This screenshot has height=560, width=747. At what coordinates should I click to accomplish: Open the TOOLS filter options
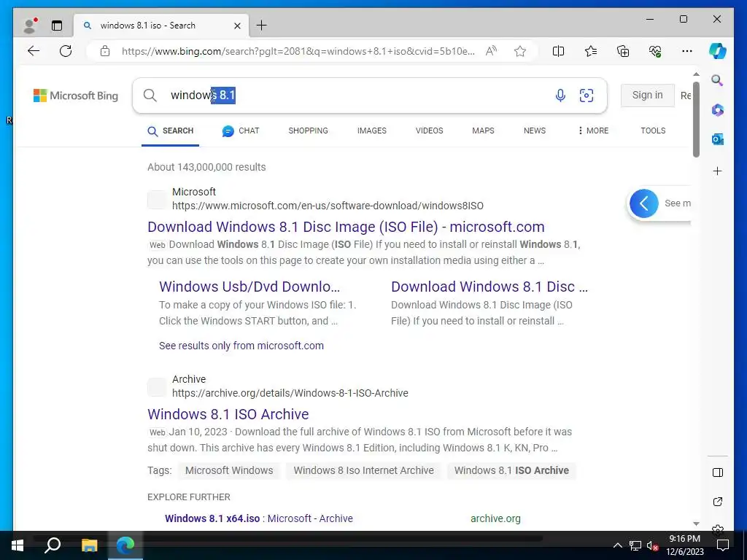click(x=653, y=131)
